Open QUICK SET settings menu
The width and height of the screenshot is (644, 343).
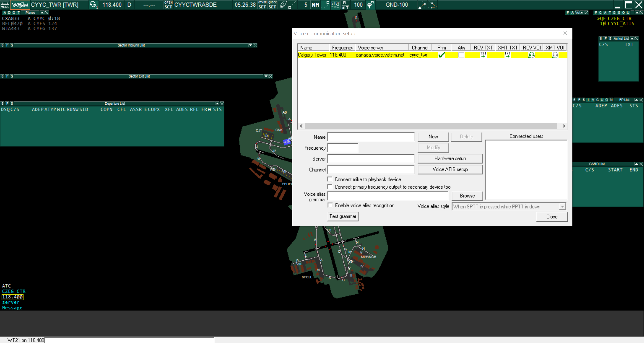click(x=272, y=5)
